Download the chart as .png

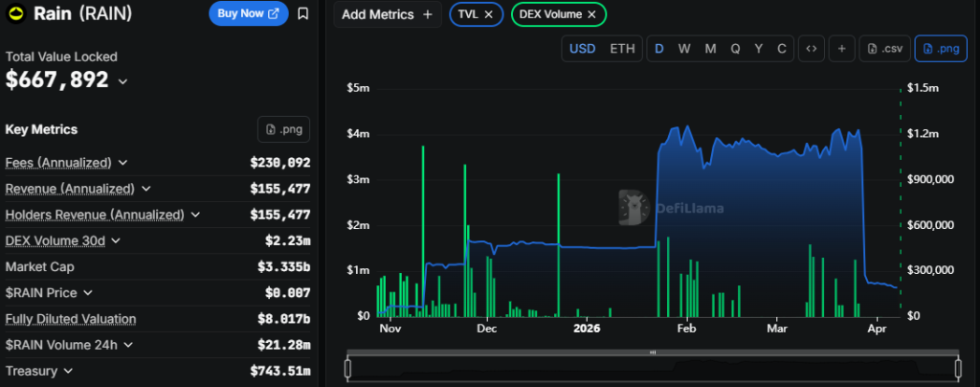click(941, 49)
